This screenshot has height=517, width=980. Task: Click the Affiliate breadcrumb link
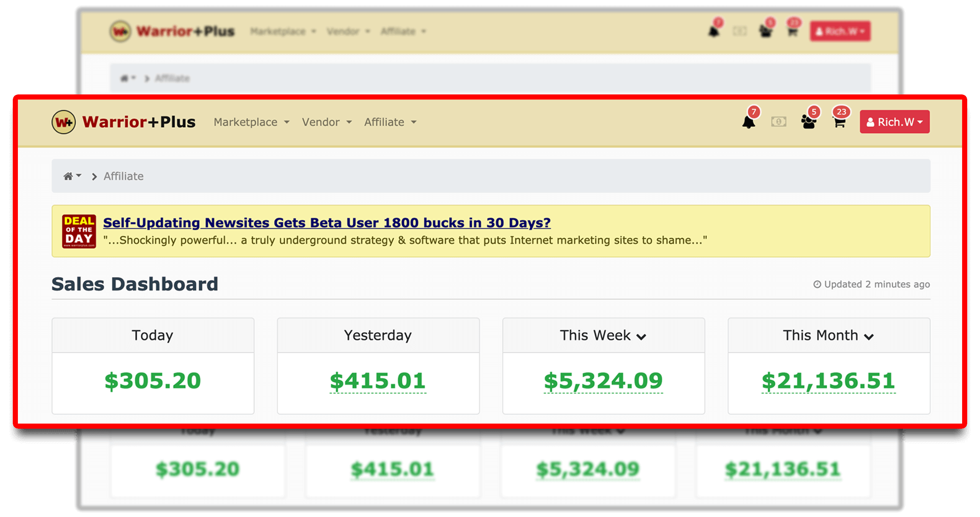(124, 176)
